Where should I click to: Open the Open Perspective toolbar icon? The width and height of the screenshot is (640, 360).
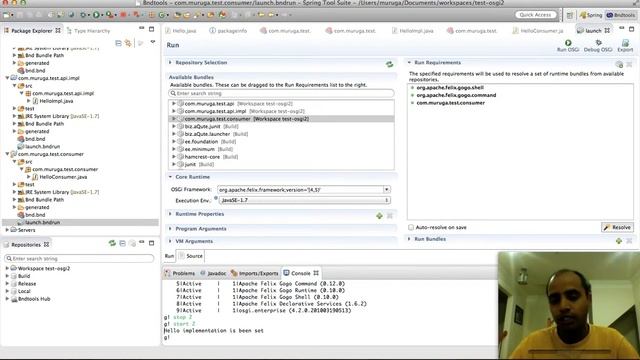570,15
